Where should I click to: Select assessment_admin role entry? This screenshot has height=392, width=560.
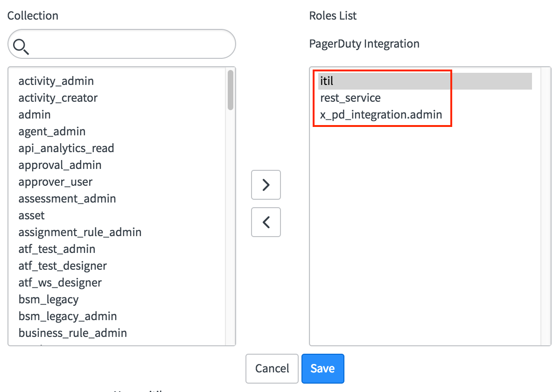point(67,199)
